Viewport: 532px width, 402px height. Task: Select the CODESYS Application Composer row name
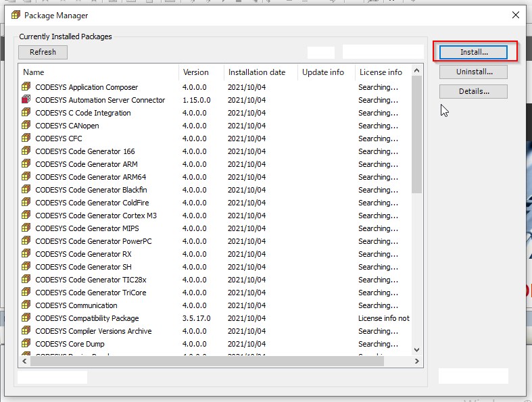87,87
